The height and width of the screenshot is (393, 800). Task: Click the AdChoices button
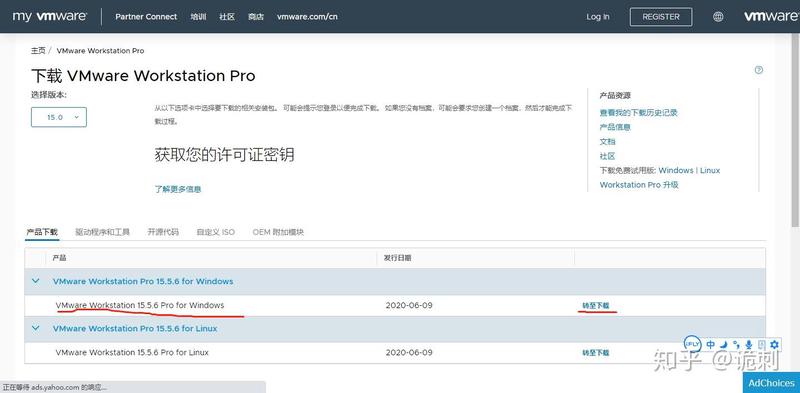point(771,383)
